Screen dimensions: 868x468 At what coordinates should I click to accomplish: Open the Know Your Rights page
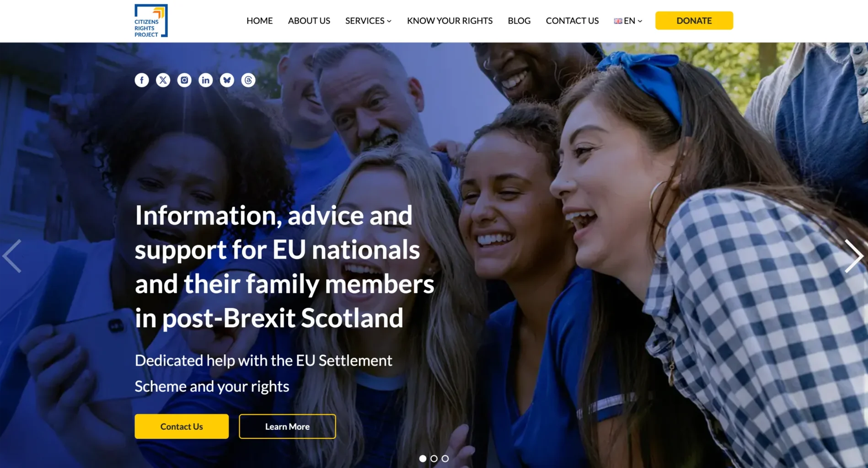(x=450, y=21)
